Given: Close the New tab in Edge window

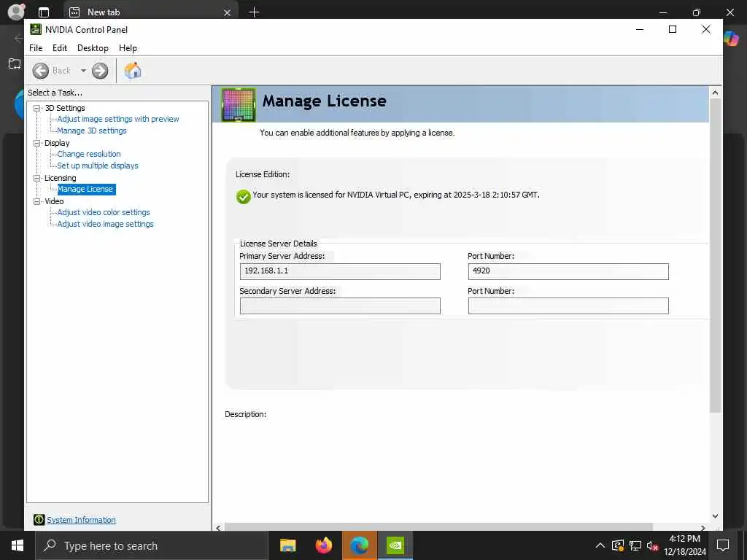Looking at the screenshot, I should 228,13.
